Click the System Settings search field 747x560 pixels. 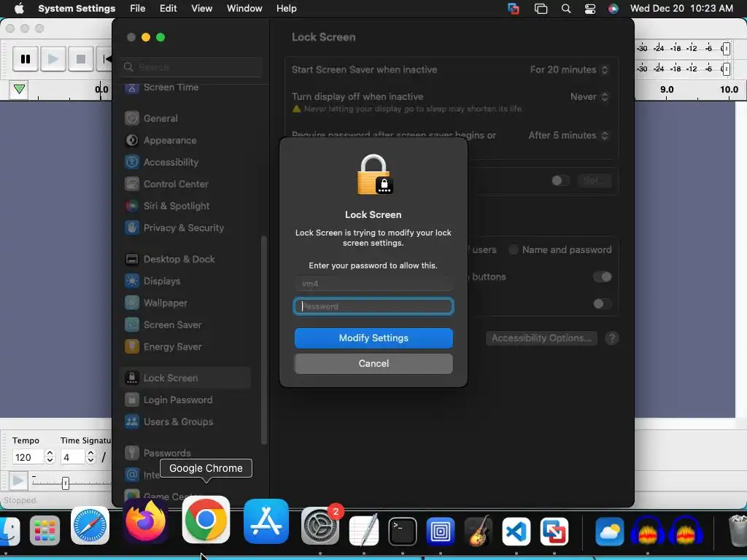pos(191,67)
